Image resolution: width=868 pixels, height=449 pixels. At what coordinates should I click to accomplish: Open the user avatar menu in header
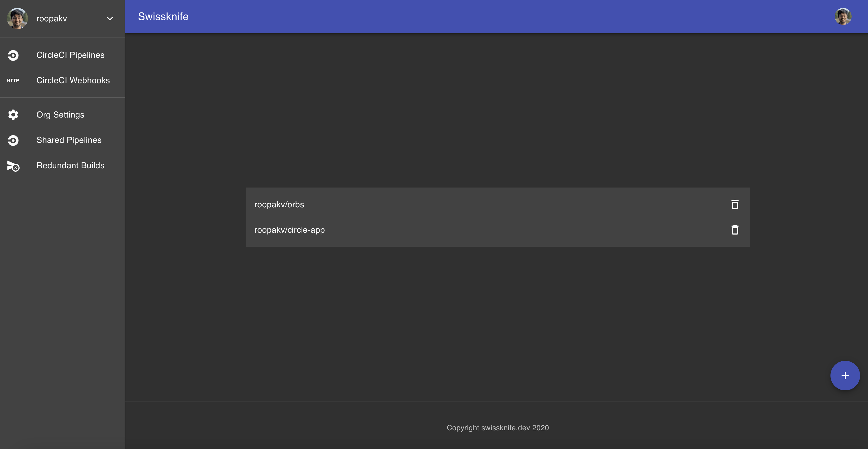pos(843,16)
